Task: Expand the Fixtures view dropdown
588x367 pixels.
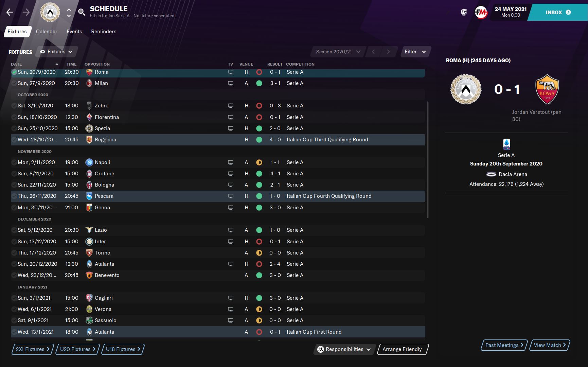Action: 56,52
